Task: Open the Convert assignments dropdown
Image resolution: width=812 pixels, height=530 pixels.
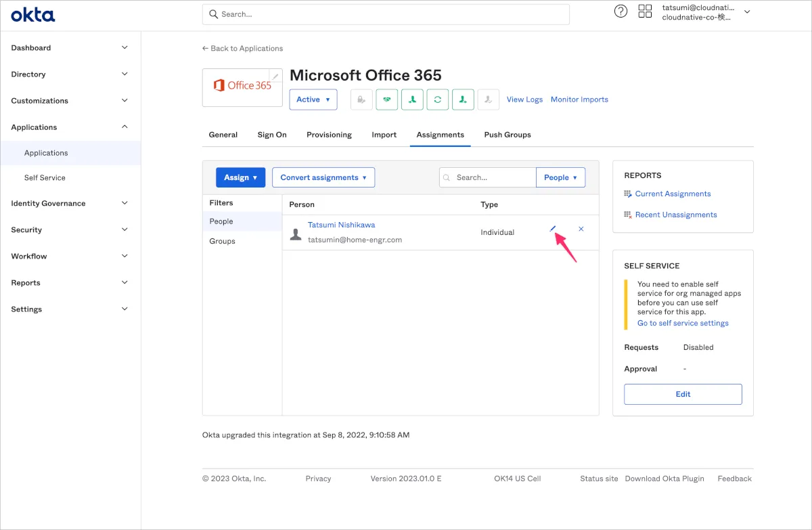Action: point(323,177)
